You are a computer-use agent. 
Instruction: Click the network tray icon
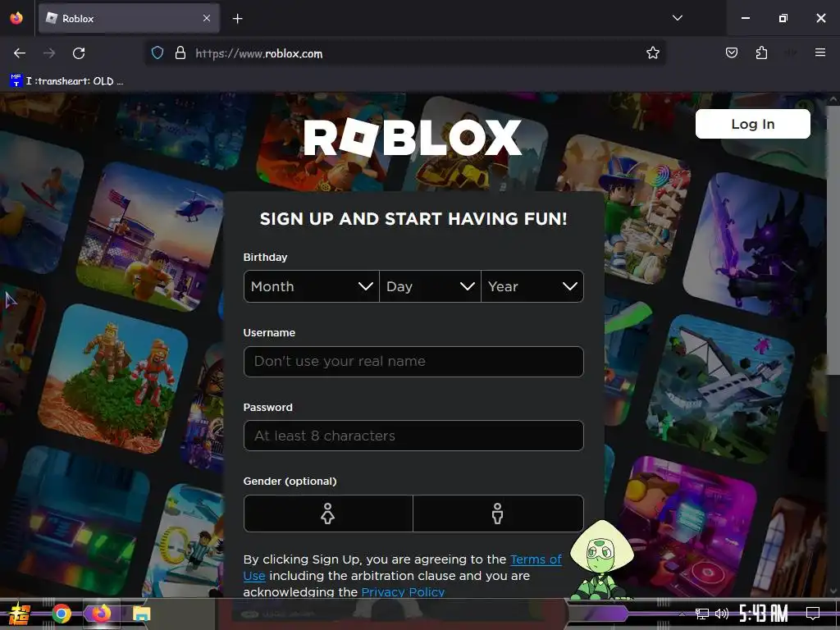coord(701,614)
